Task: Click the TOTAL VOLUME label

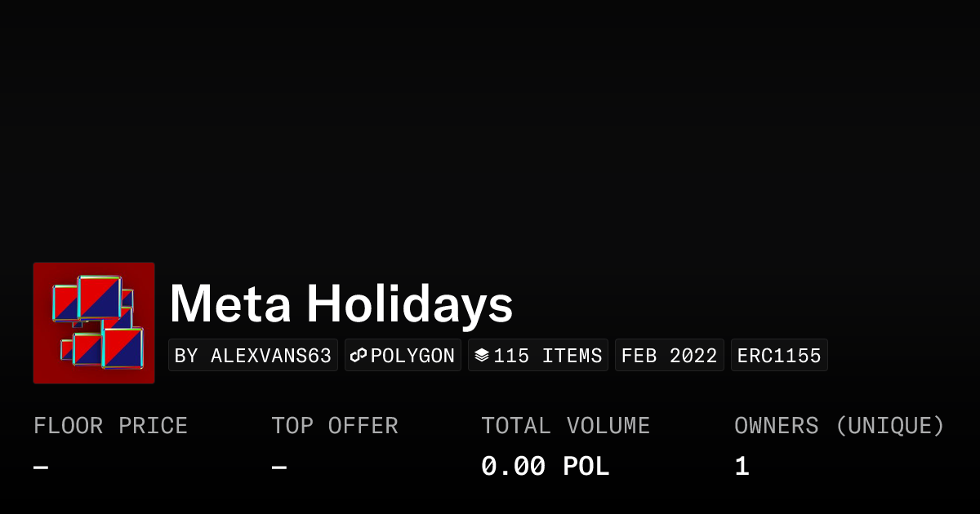Action: pyautogui.click(x=565, y=426)
